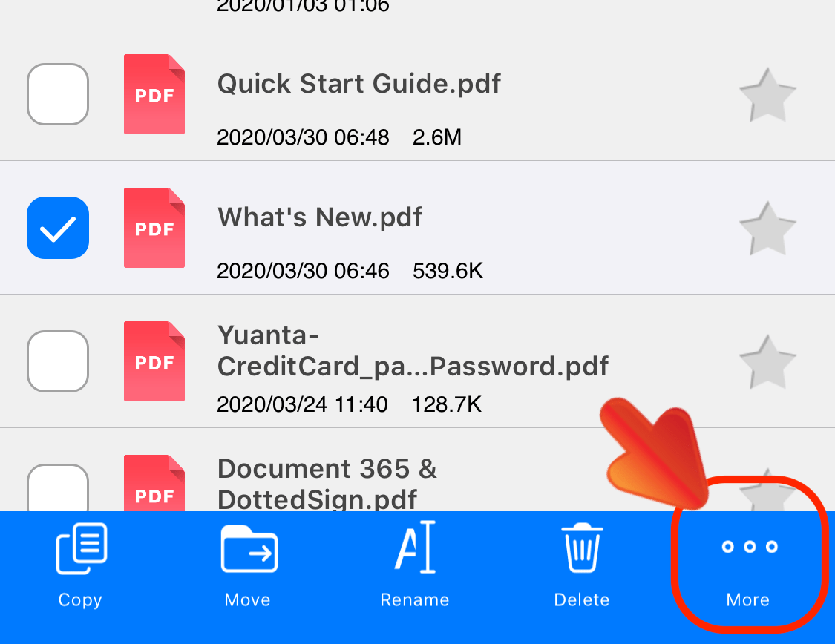Tap the PDF icon of the Yuanta-CreditCard file

pyautogui.click(x=154, y=361)
